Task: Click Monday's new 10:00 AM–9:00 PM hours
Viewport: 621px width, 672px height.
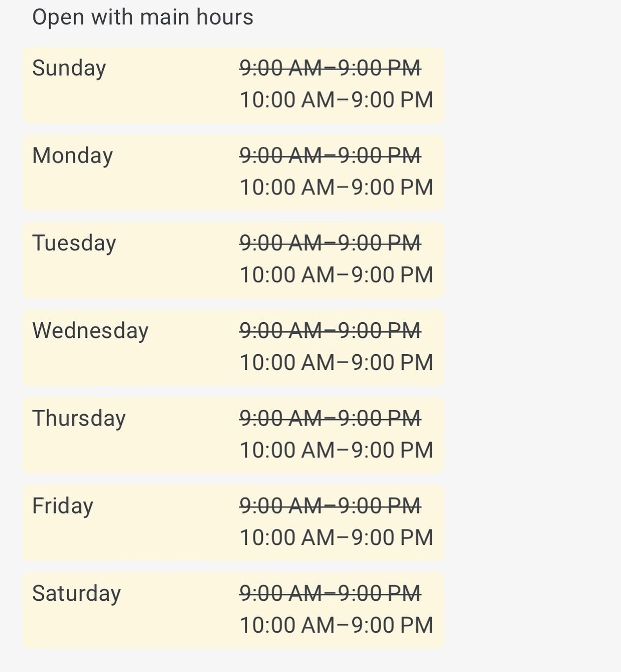Action: pyautogui.click(x=337, y=187)
